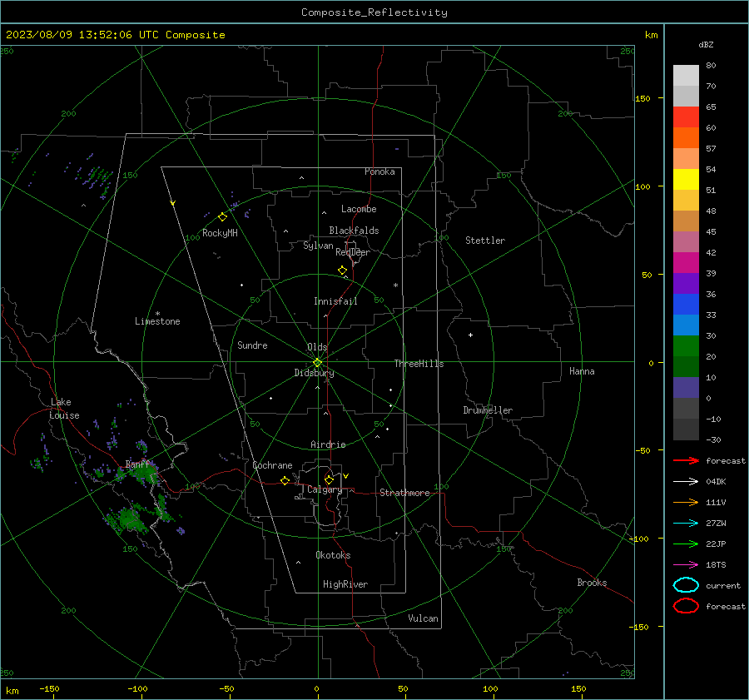Viewport: 749px width, 700px height.
Task: Click the Stettler label
Action: click(x=485, y=241)
